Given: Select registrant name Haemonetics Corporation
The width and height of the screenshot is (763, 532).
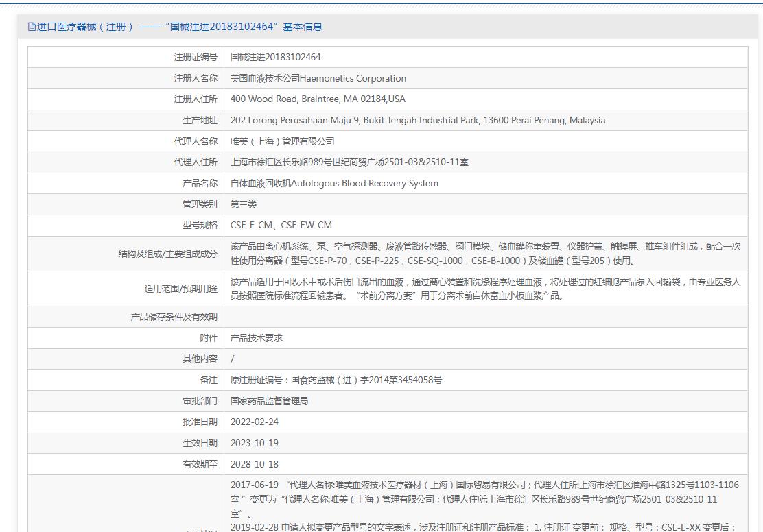Looking at the screenshot, I should point(318,78).
